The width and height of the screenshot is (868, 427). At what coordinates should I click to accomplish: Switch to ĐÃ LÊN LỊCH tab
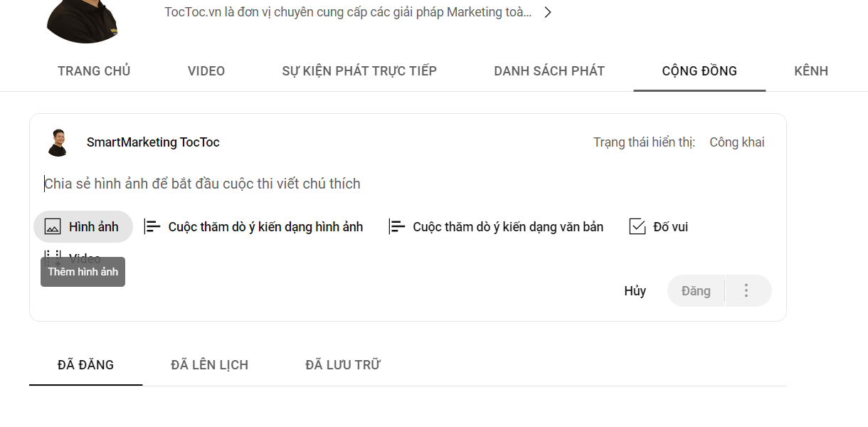click(210, 365)
